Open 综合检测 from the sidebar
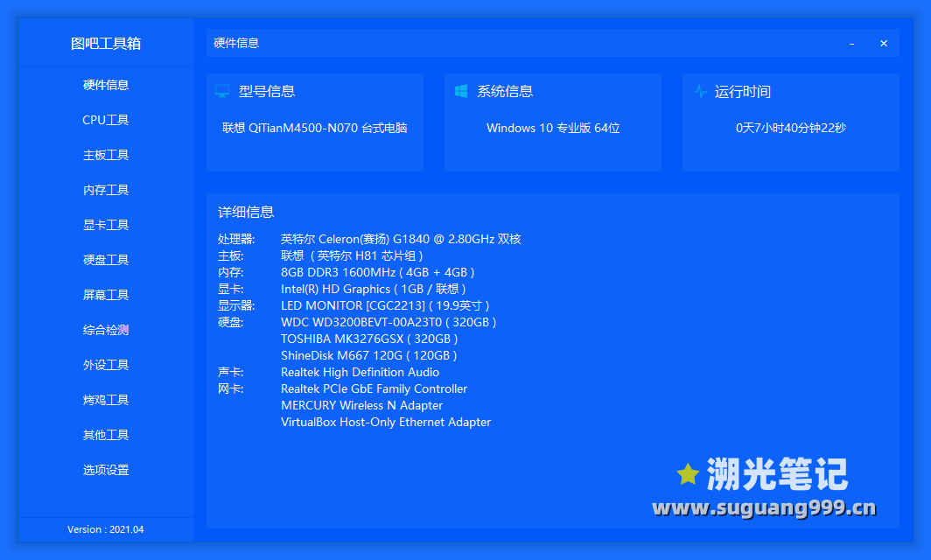This screenshot has width=931, height=560. point(106,330)
